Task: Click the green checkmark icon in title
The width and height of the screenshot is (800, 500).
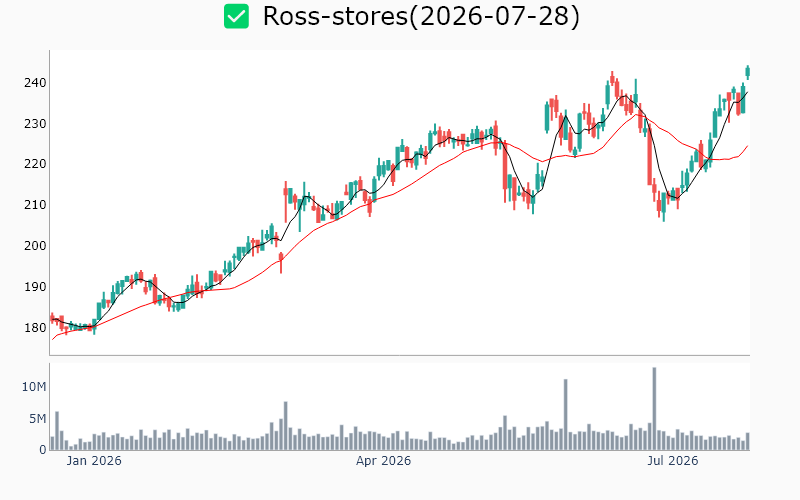Action: [x=236, y=16]
